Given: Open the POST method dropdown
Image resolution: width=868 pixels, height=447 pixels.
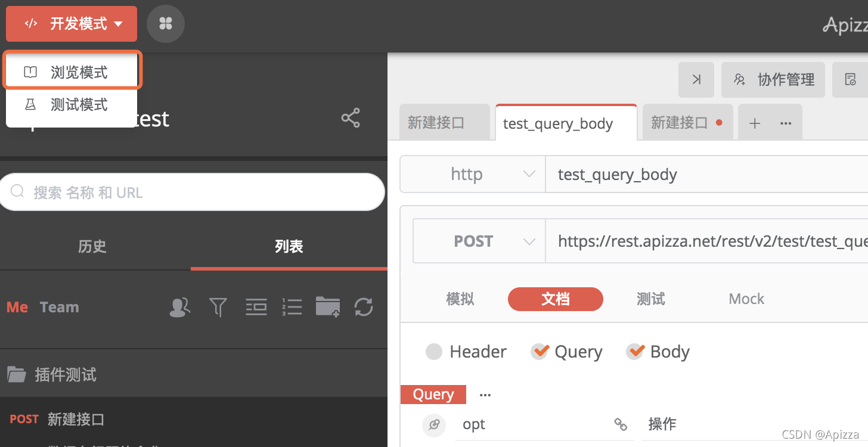Looking at the screenshot, I should pos(479,241).
